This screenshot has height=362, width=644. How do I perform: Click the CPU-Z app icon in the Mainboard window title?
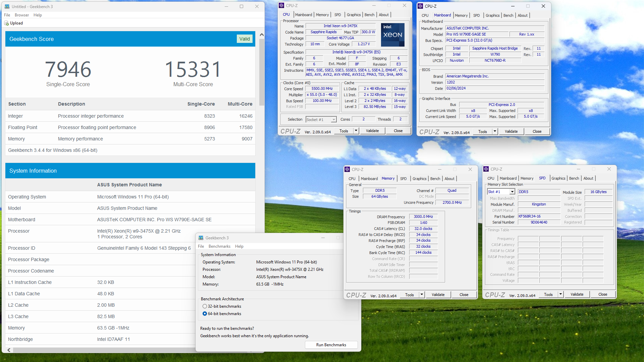421,6
